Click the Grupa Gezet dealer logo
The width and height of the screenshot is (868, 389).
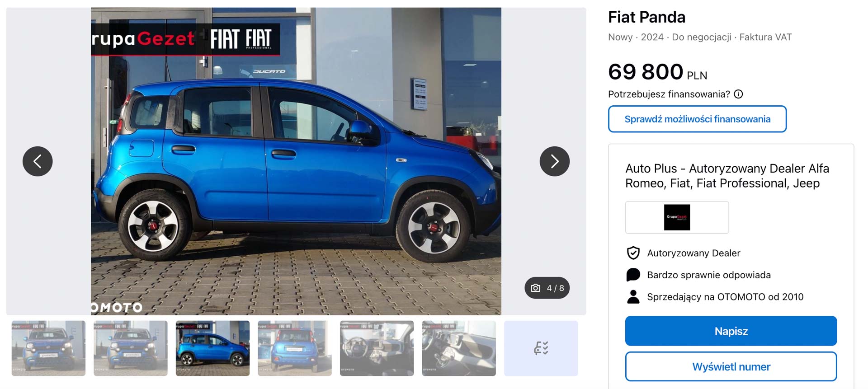[677, 217]
